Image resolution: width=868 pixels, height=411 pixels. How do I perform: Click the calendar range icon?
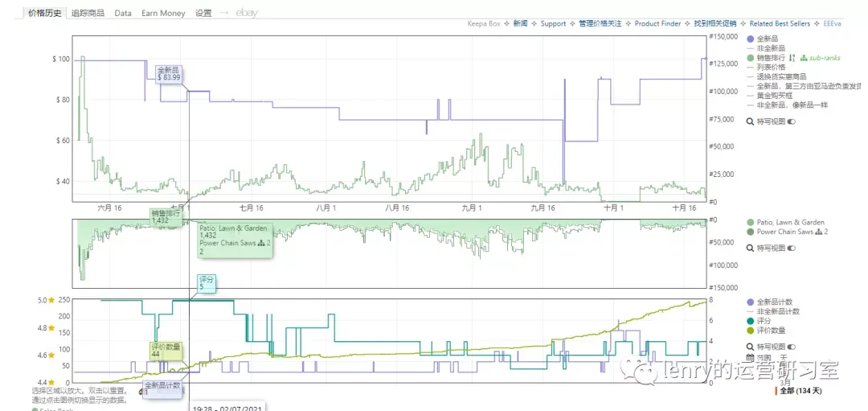tap(750, 358)
